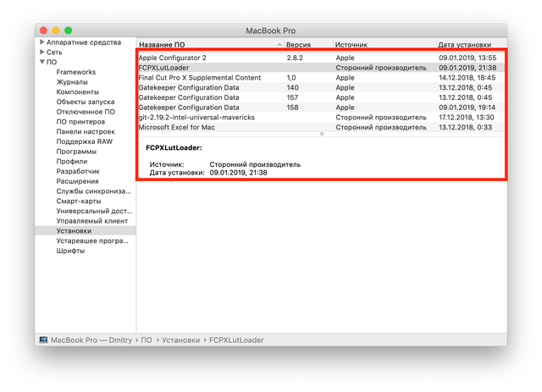Image resolution: width=542 pixels, height=392 pixels.
Task: Open ПО принтеров in sidebar
Action: tap(80, 122)
